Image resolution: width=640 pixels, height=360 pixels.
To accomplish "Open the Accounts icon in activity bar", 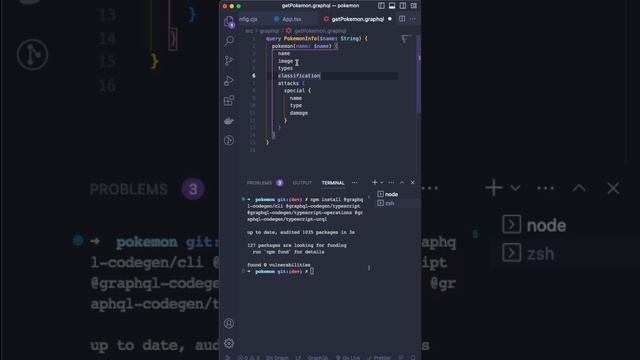I will (x=229, y=323).
